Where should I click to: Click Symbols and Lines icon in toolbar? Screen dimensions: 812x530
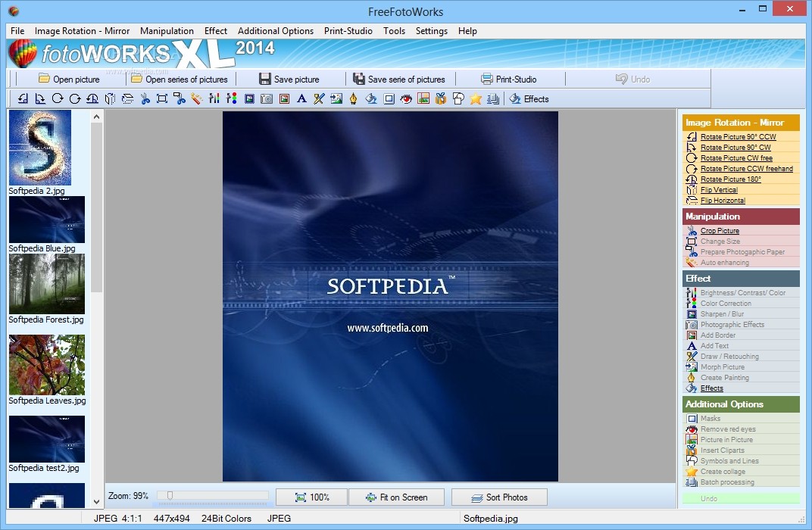click(458, 98)
